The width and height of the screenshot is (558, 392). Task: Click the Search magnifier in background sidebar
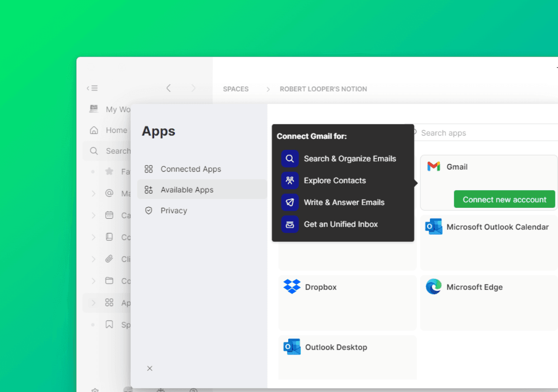[94, 151]
